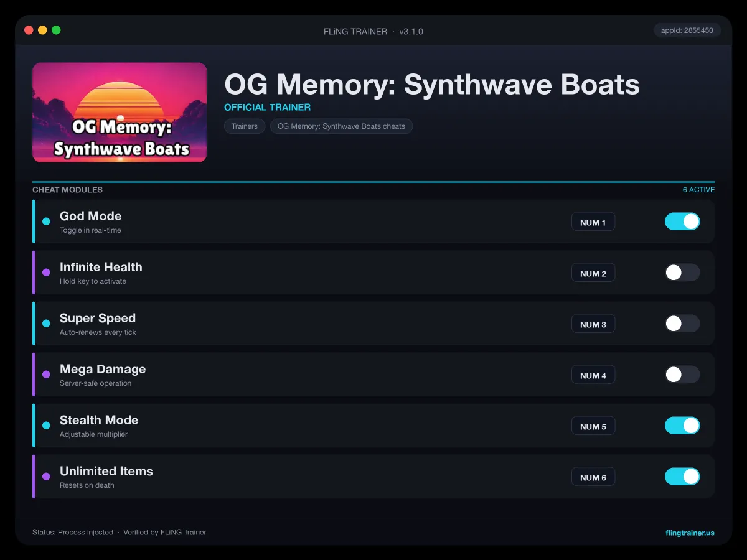The height and width of the screenshot is (560, 747).
Task: Close the window with the red button
Action: pyautogui.click(x=29, y=30)
